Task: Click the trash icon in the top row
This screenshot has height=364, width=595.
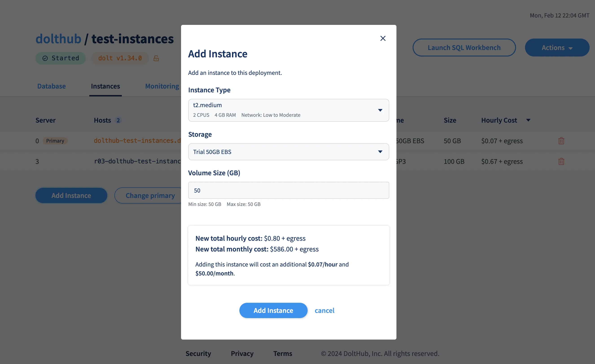Action: click(x=561, y=141)
